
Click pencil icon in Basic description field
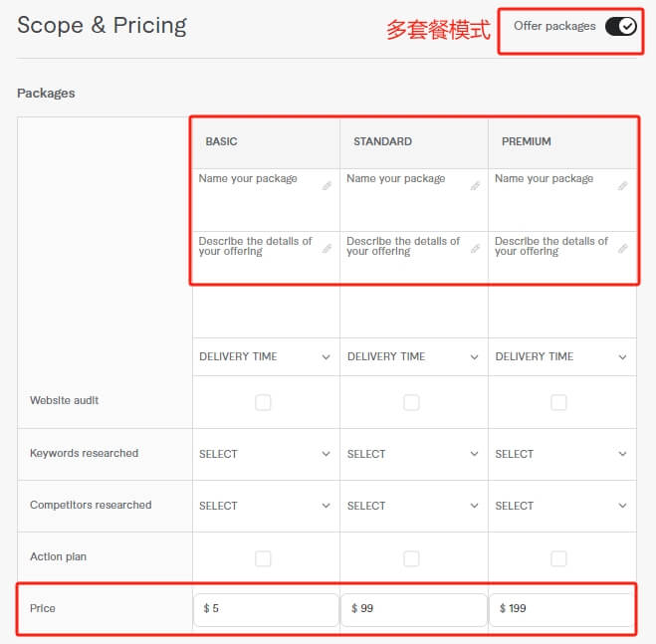(x=327, y=248)
